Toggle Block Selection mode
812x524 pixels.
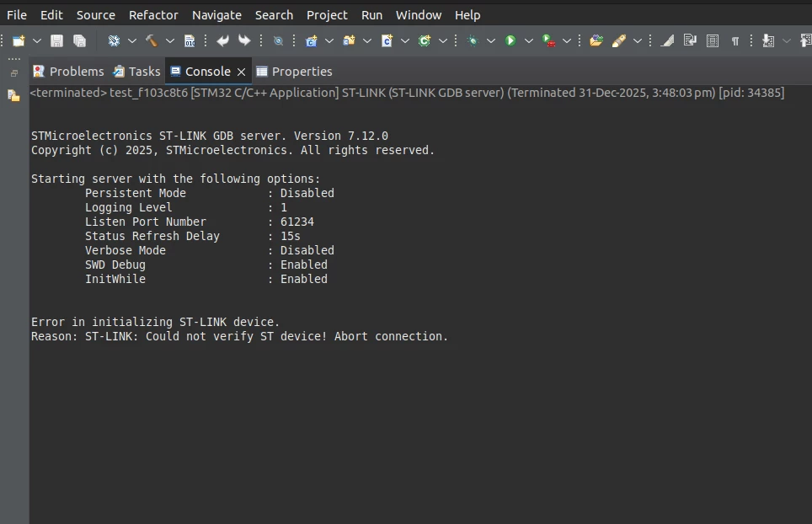click(713, 41)
